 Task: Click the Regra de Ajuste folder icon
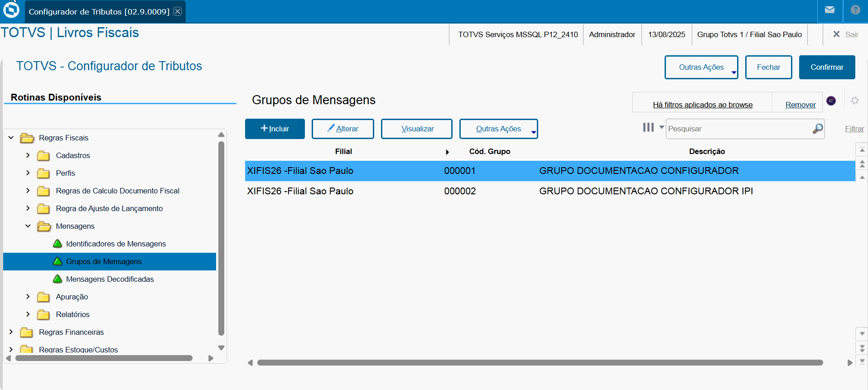pos(43,208)
